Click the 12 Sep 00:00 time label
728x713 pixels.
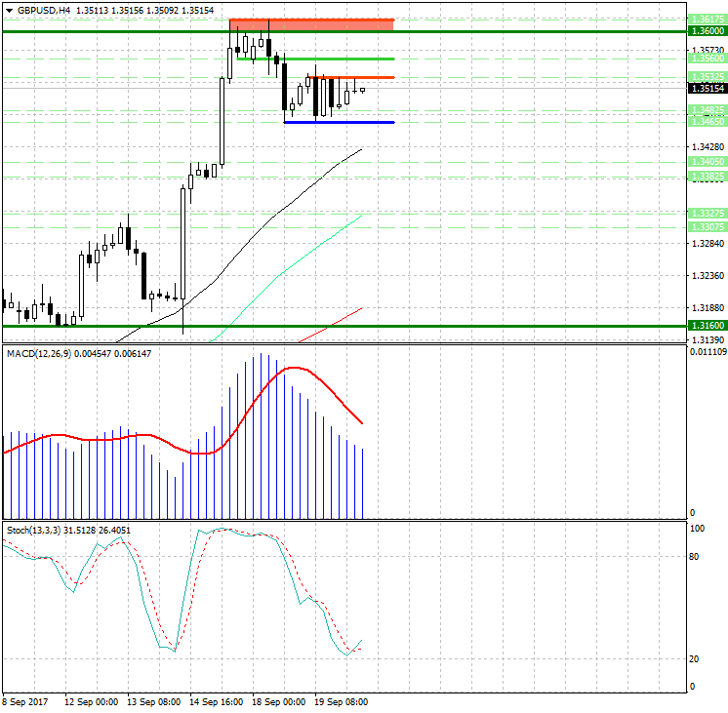coord(91,702)
